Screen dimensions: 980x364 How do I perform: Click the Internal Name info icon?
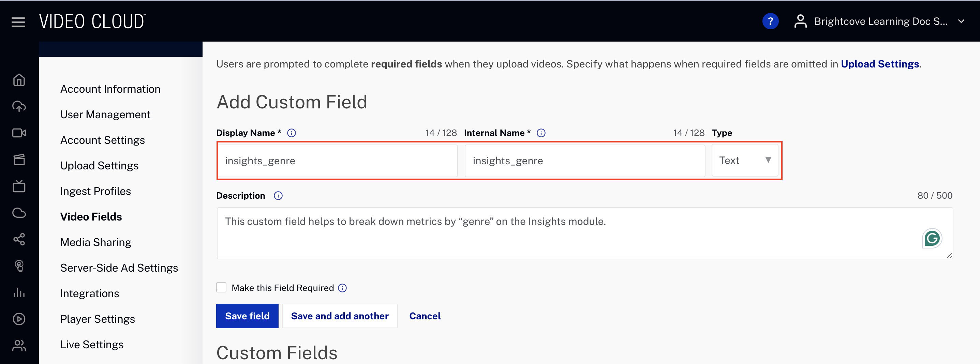pyautogui.click(x=540, y=133)
